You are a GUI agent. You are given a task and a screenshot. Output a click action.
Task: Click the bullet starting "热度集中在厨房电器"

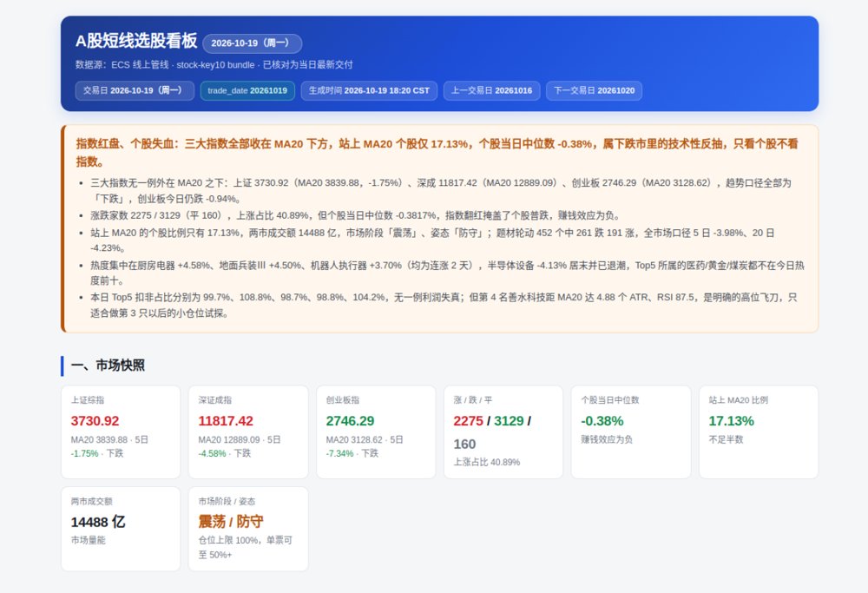447,273
